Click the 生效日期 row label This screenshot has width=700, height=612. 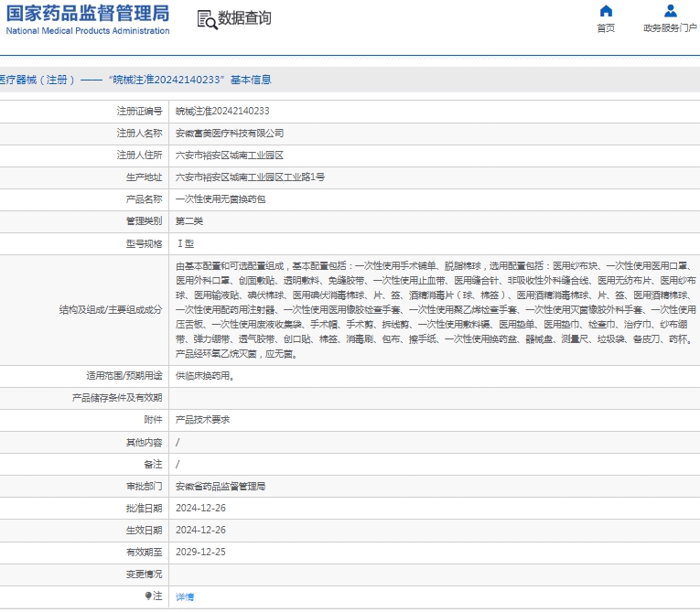[x=144, y=530]
